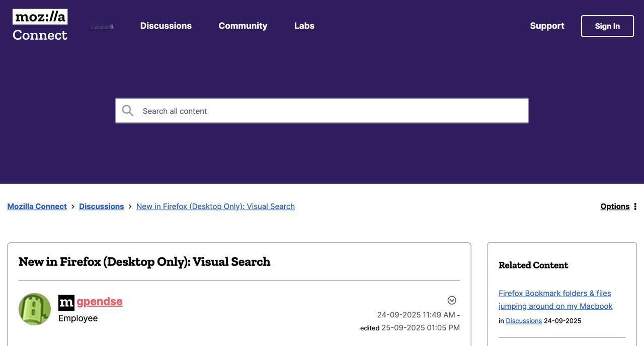
Task: Open the Community menu
Action: pyautogui.click(x=243, y=26)
